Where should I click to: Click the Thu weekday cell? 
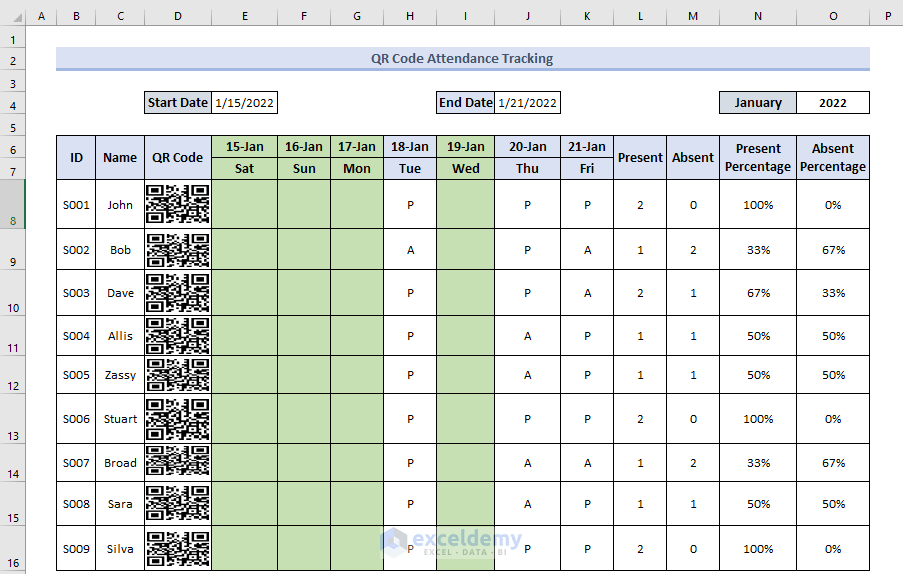tap(527, 169)
